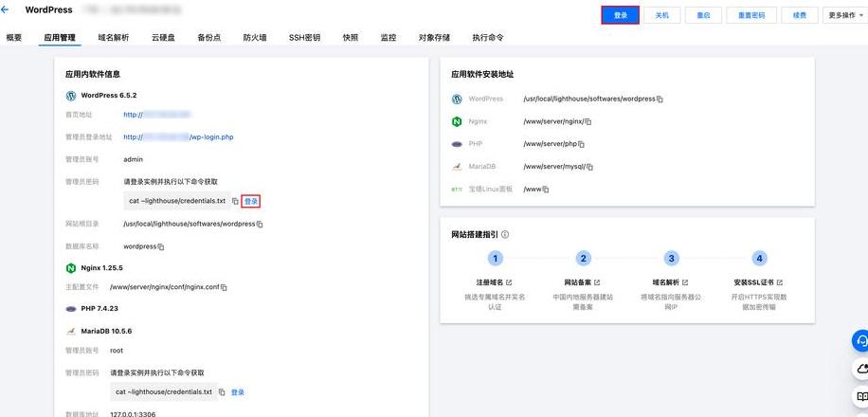868x417 pixels.
Task: Copy the MariaDB install path /www/server/mysql/
Action: (x=590, y=167)
